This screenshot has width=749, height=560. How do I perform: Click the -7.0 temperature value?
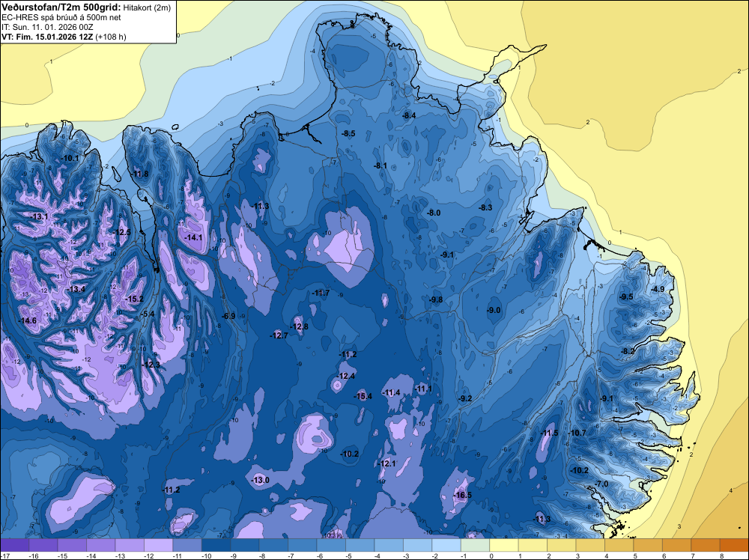coord(602,484)
